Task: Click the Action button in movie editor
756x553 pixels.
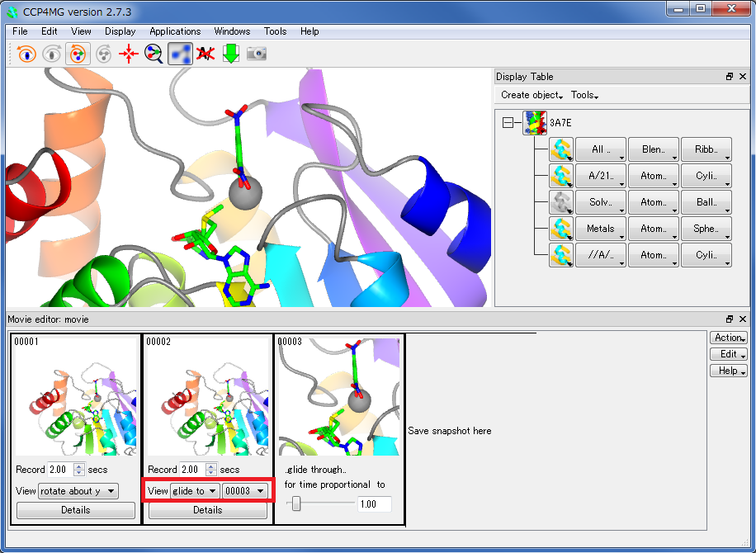Action: (729, 338)
